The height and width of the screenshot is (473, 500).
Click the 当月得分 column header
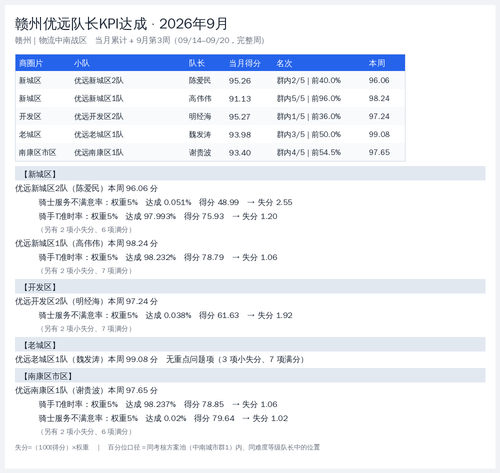click(245, 63)
